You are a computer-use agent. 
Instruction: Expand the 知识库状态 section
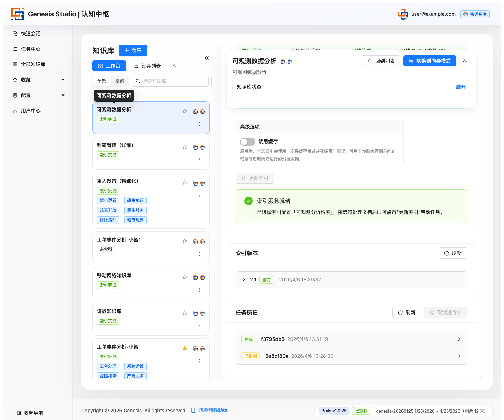(461, 87)
